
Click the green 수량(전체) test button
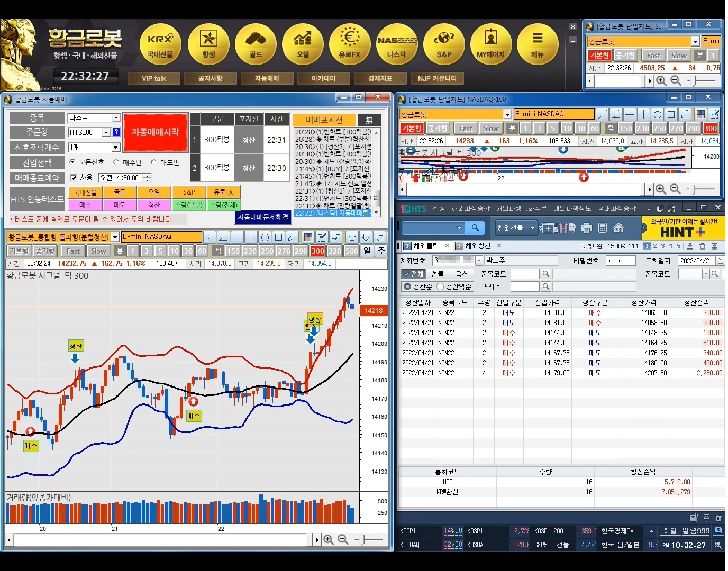[x=223, y=205]
